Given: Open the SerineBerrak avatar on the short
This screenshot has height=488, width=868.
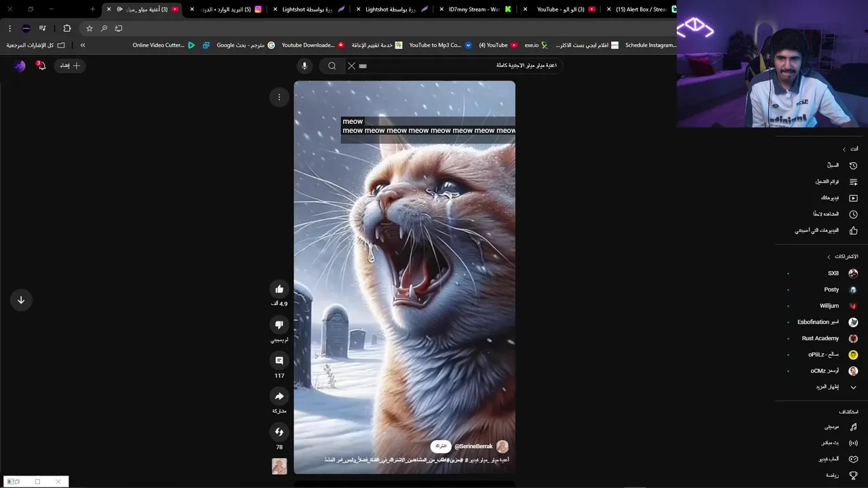Looking at the screenshot, I should (502, 447).
